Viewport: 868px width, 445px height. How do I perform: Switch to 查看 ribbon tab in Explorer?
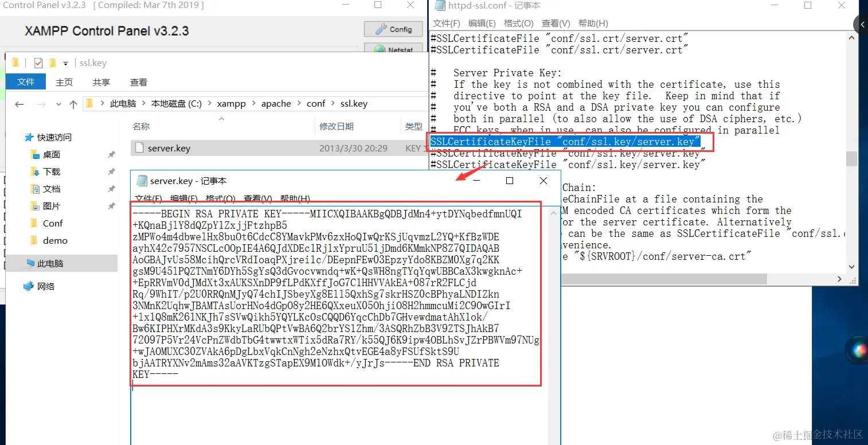pyautogui.click(x=139, y=82)
